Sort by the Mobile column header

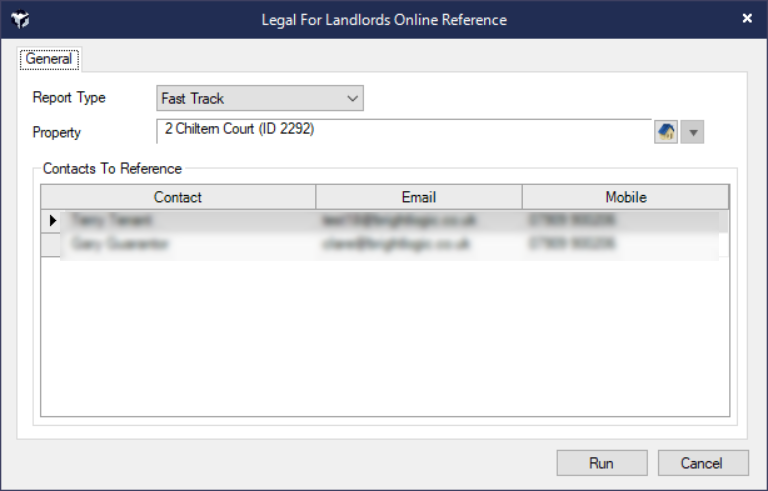625,197
